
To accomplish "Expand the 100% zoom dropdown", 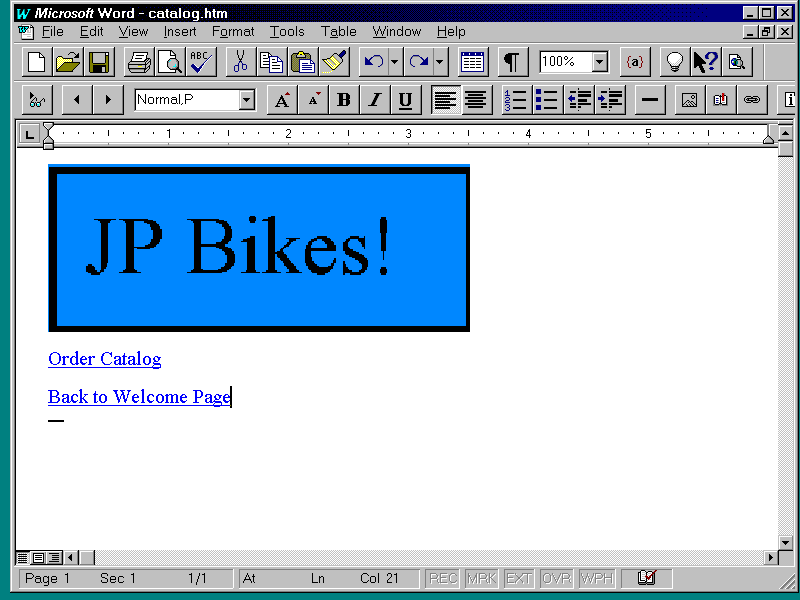I will pos(599,62).
